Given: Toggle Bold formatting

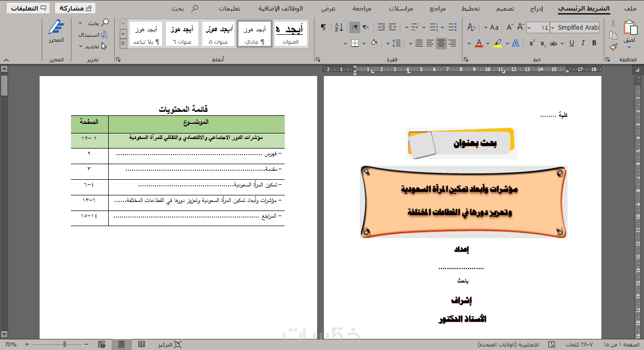Looking at the screenshot, I should tap(595, 43).
